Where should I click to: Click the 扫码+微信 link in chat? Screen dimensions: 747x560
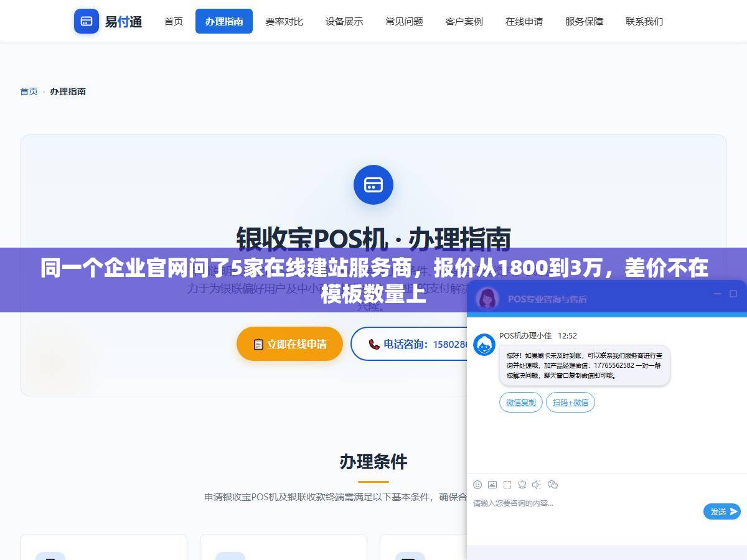click(570, 402)
